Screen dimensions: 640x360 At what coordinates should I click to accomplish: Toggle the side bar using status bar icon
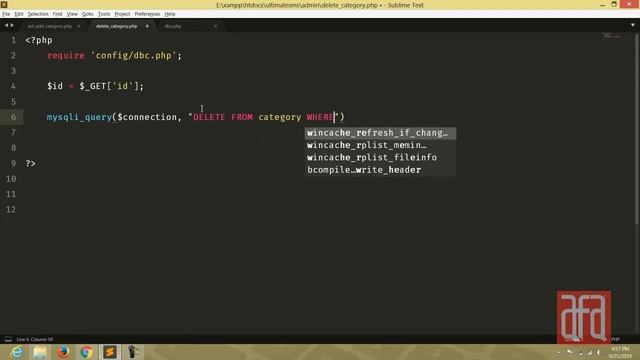point(8,339)
